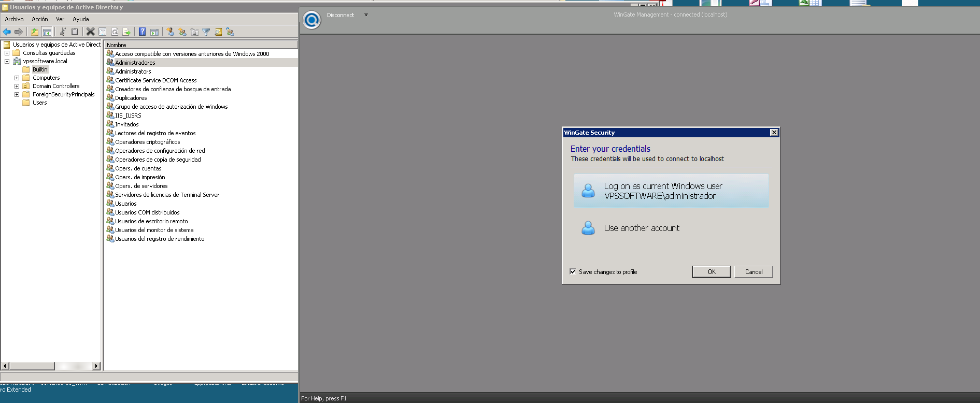Image resolution: width=980 pixels, height=403 pixels.
Task: Click Disconnect in WinGate Management
Action: pyautogui.click(x=340, y=15)
